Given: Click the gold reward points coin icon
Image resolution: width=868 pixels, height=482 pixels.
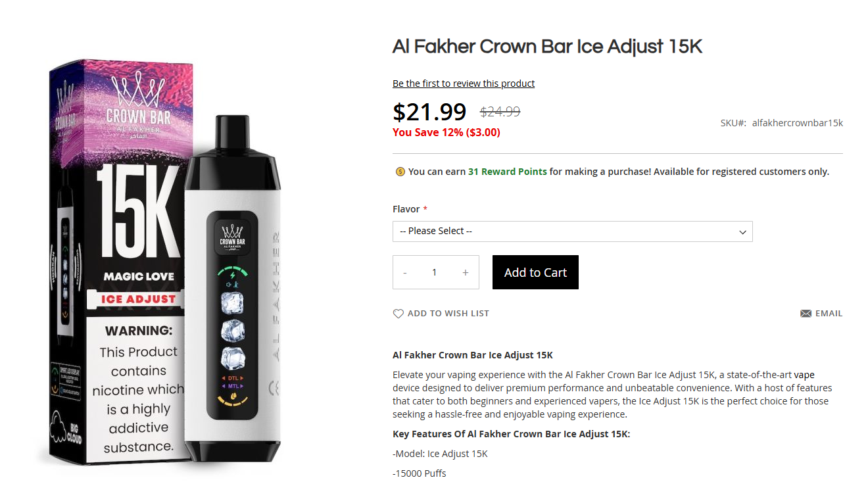Looking at the screenshot, I should [x=400, y=172].
